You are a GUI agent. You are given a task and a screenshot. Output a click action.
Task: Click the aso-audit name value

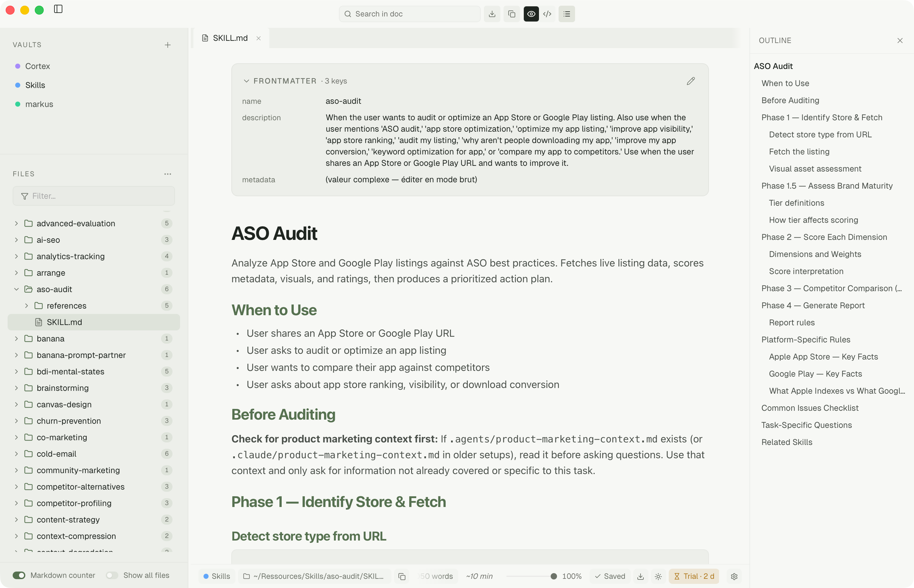pos(343,101)
